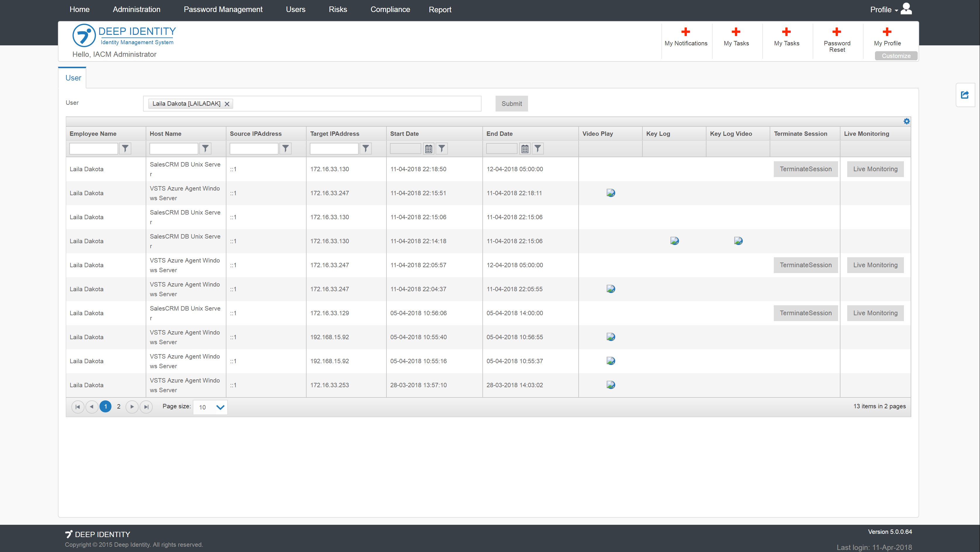Click the grid settings gear icon
This screenshot has width=980, height=552.
coord(906,121)
